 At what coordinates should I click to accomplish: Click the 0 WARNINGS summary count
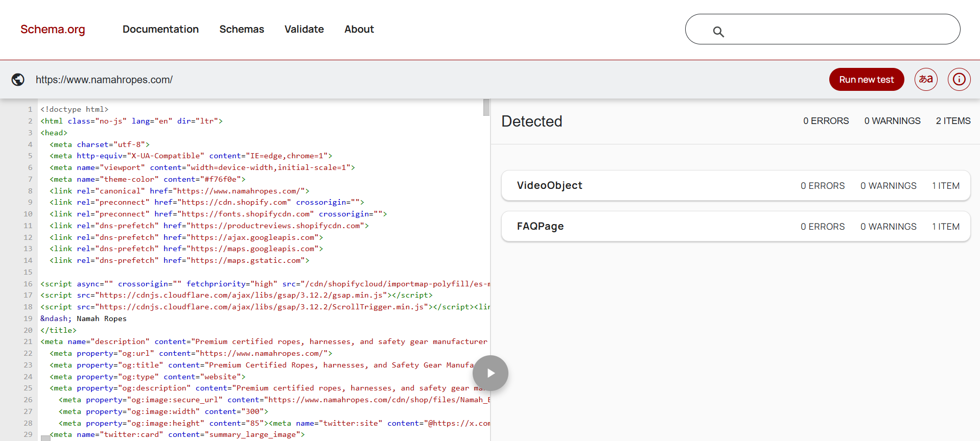point(892,121)
